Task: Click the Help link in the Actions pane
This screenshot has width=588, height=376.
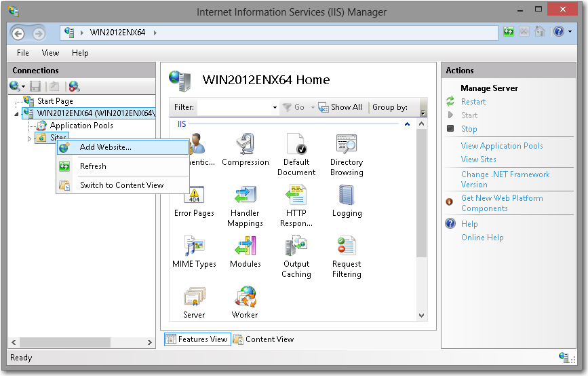Action: pyautogui.click(x=469, y=224)
